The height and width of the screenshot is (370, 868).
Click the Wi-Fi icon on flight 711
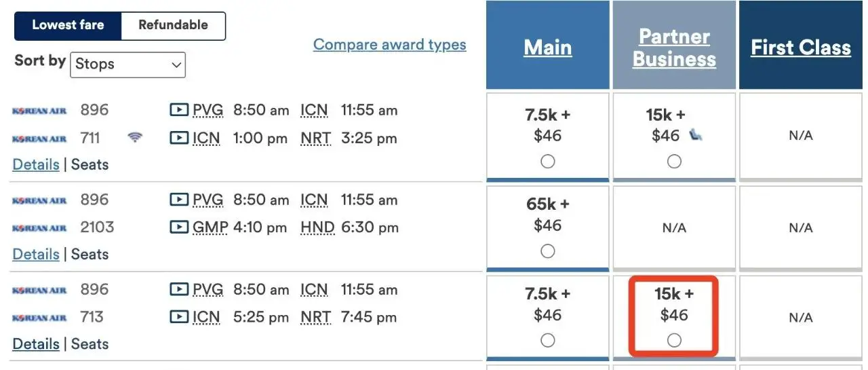click(135, 138)
